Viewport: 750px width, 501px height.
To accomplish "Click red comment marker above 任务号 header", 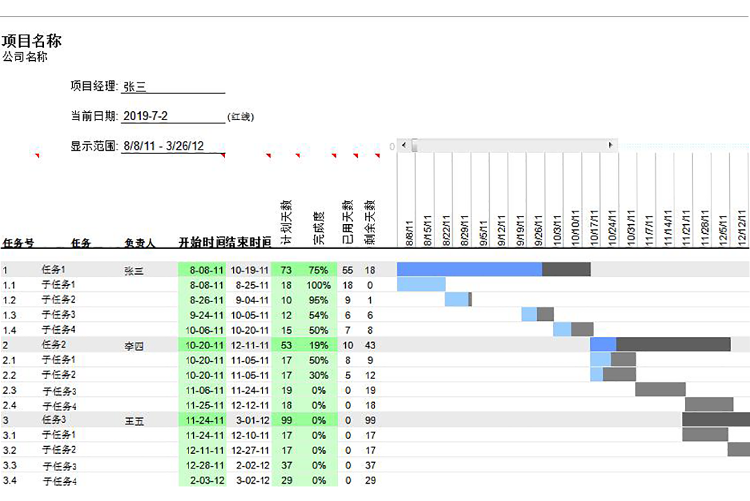I will point(37,156).
